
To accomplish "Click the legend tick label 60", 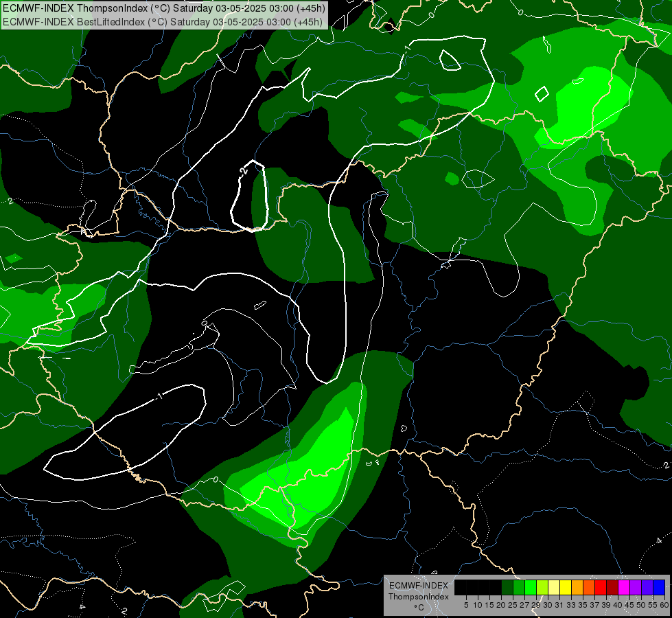I will tap(664, 605).
